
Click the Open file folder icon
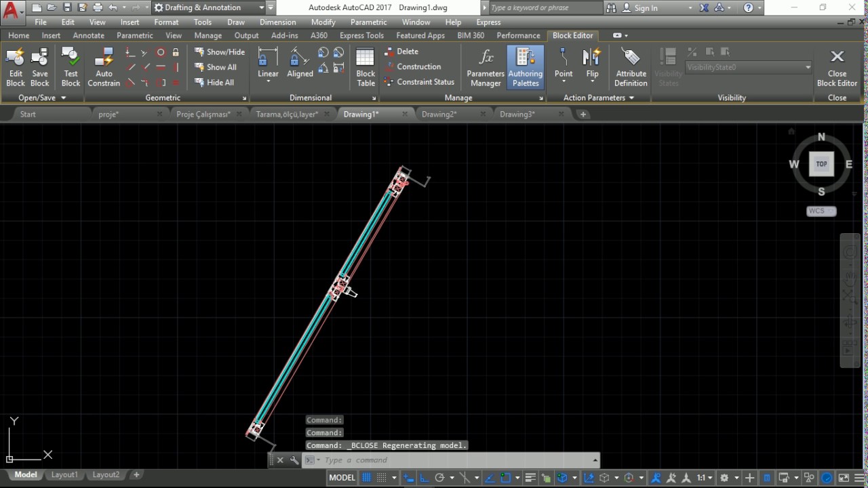click(x=52, y=7)
